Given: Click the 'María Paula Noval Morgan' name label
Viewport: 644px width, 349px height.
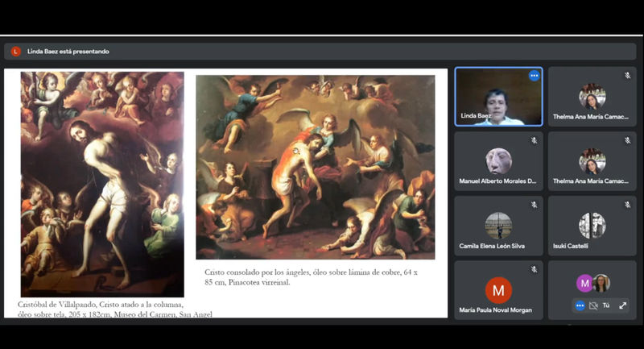Looking at the screenshot, I should pyautogui.click(x=495, y=310).
